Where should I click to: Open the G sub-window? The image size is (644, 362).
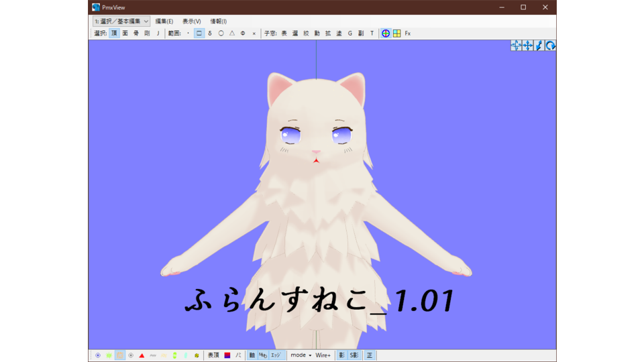[x=350, y=34]
